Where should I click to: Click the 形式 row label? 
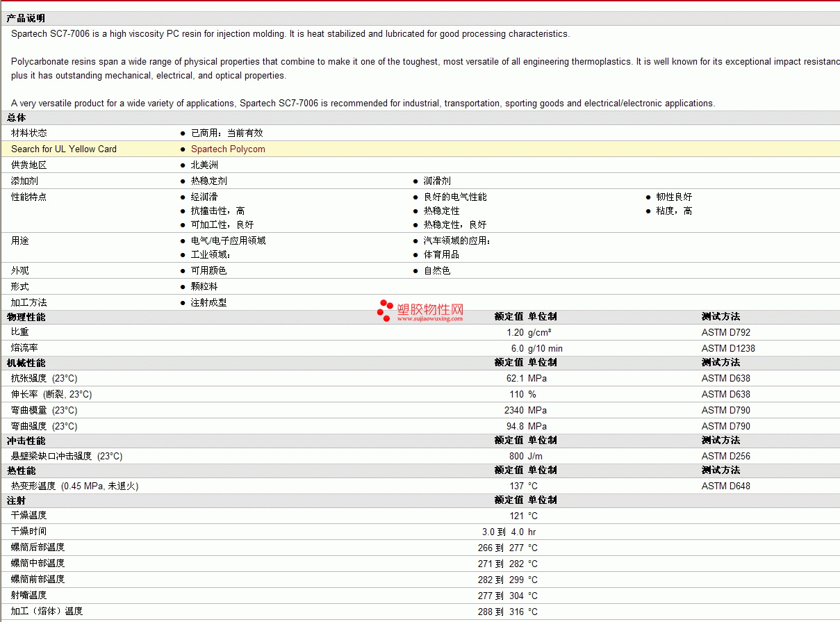pyautogui.click(x=20, y=286)
